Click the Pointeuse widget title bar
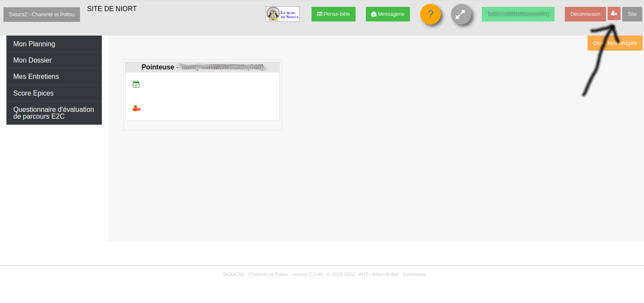 [202, 67]
